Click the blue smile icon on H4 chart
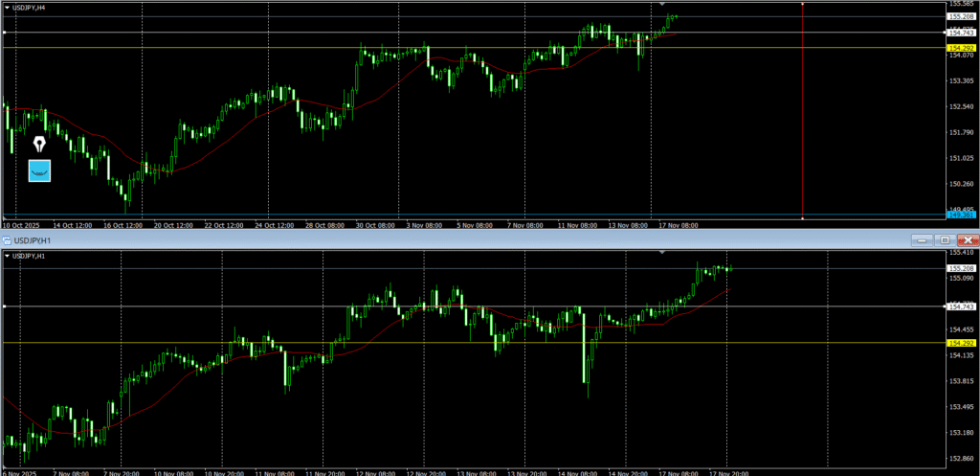The width and height of the screenshot is (980, 476). (39, 170)
